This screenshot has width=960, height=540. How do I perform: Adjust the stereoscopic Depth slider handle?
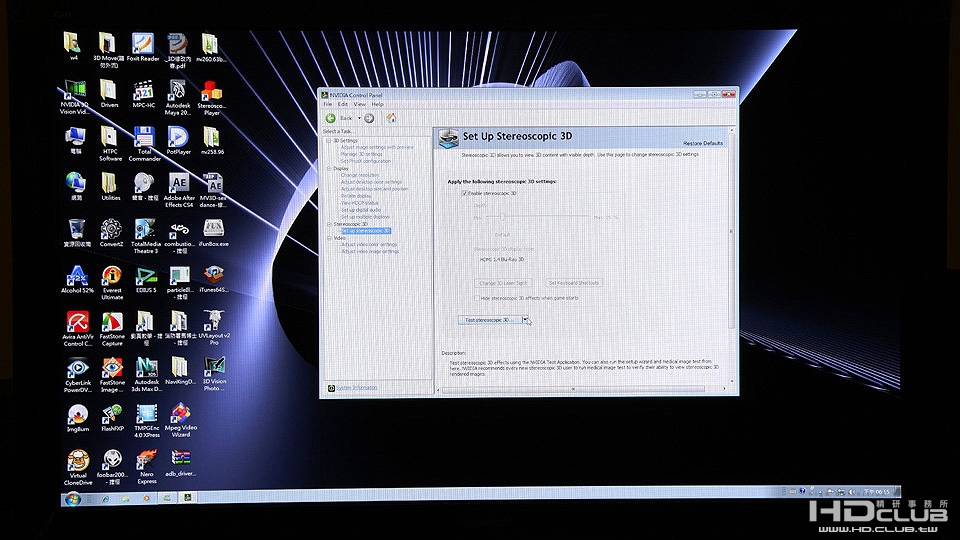pyautogui.click(x=503, y=217)
